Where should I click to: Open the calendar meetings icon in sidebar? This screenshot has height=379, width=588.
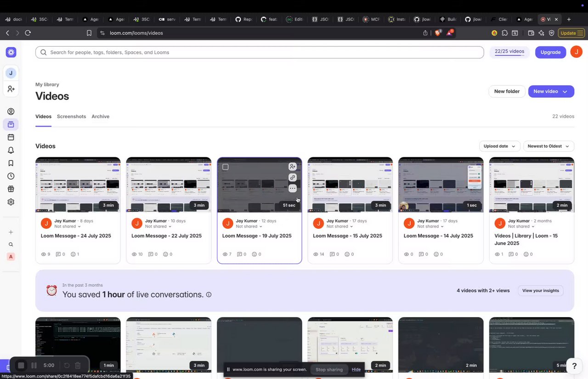pyautogui.click(x=11, y=137)
